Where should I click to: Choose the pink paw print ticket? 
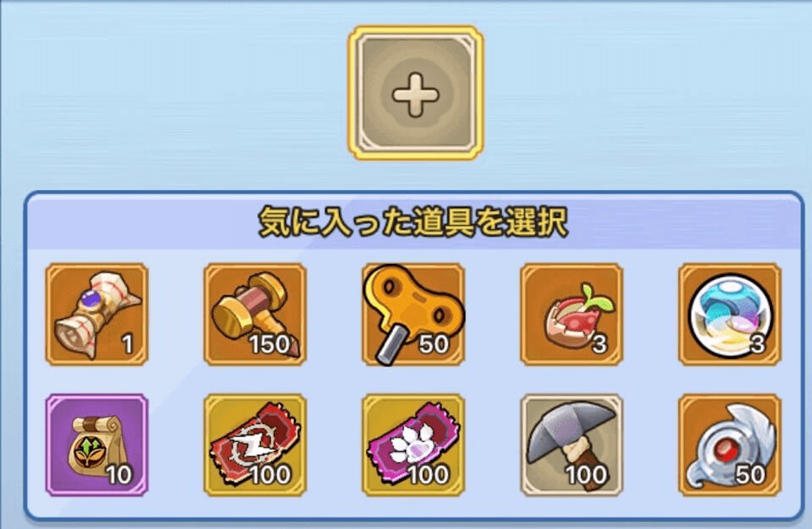(x=414, y=445)
